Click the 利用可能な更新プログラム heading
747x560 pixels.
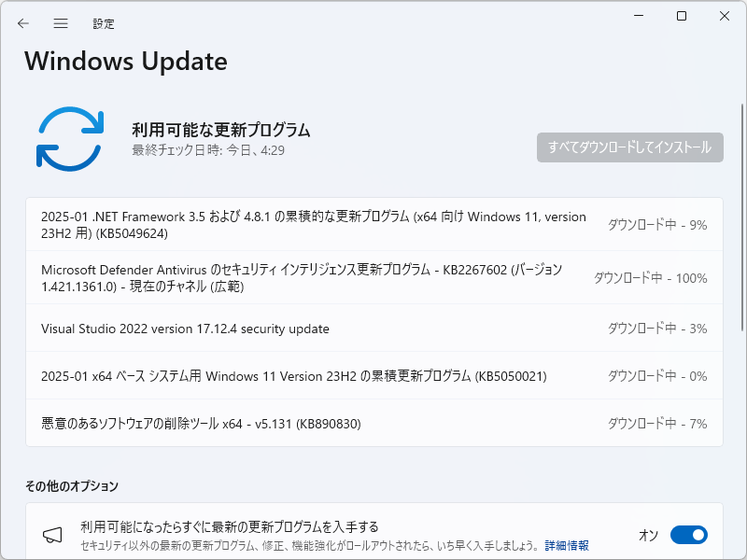click(x=221, y=129)
